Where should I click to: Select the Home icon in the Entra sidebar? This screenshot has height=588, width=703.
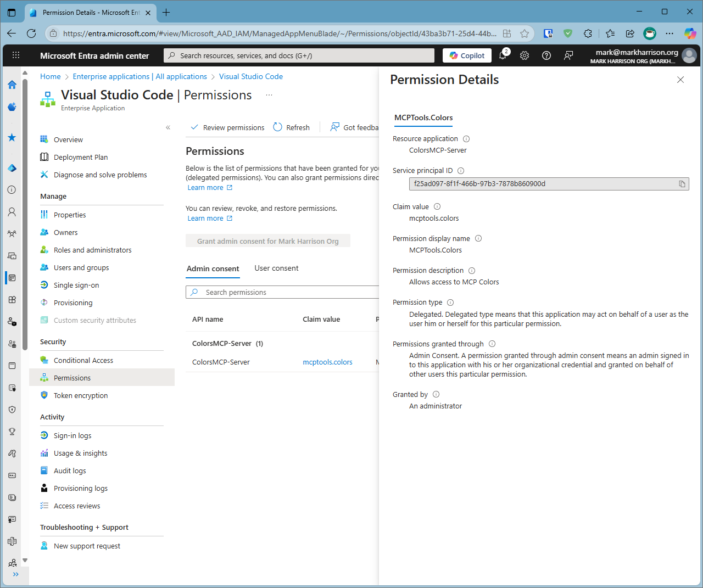(x=12, y=85)
